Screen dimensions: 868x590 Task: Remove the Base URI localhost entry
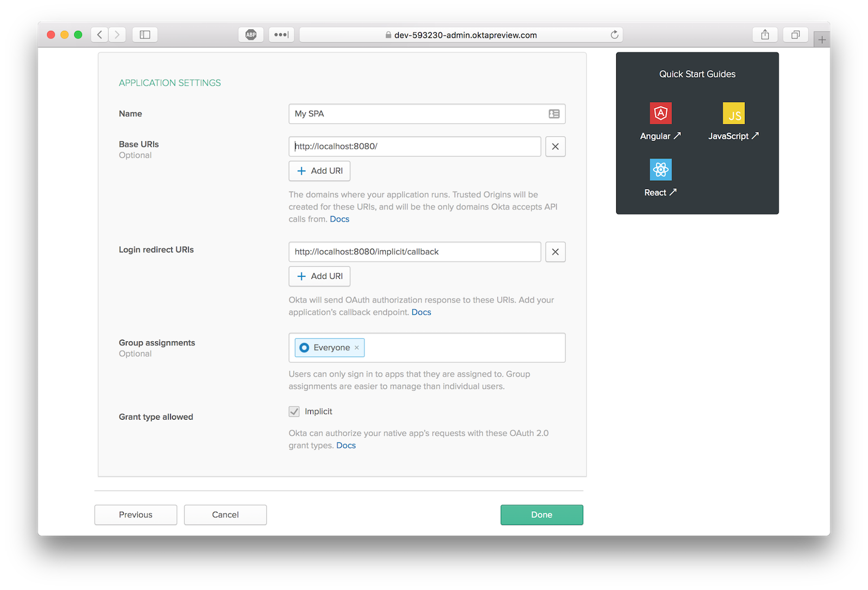[x=555, y=147]
